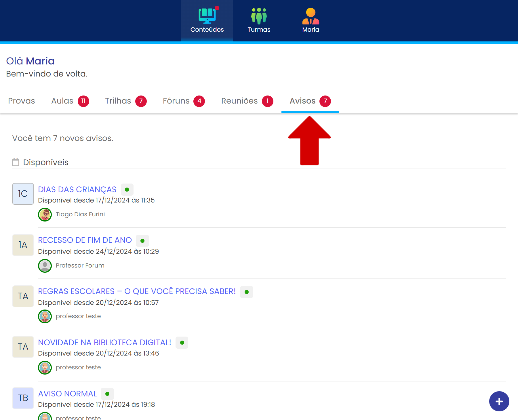Click green status dot beside AVISO NORMAL
The height and width of the screenshot is (420, 518).
coord(107,394)
